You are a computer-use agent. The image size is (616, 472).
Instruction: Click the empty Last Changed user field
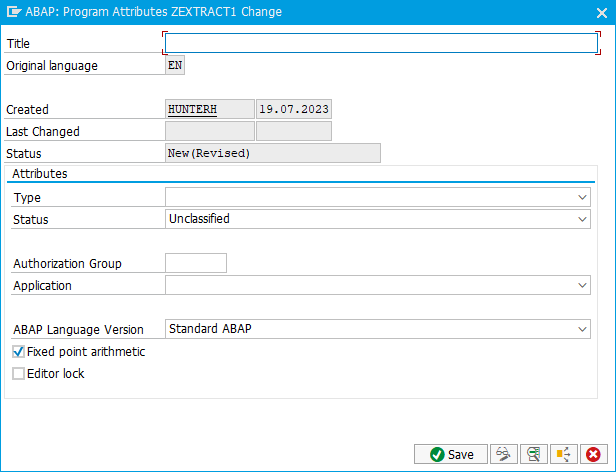[x=210, y=131]
